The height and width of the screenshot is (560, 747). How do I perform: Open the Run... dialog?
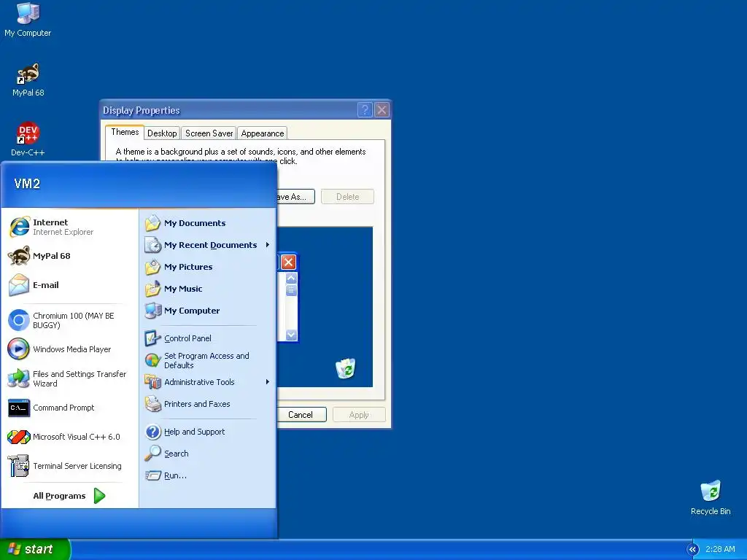click(208, 475)
